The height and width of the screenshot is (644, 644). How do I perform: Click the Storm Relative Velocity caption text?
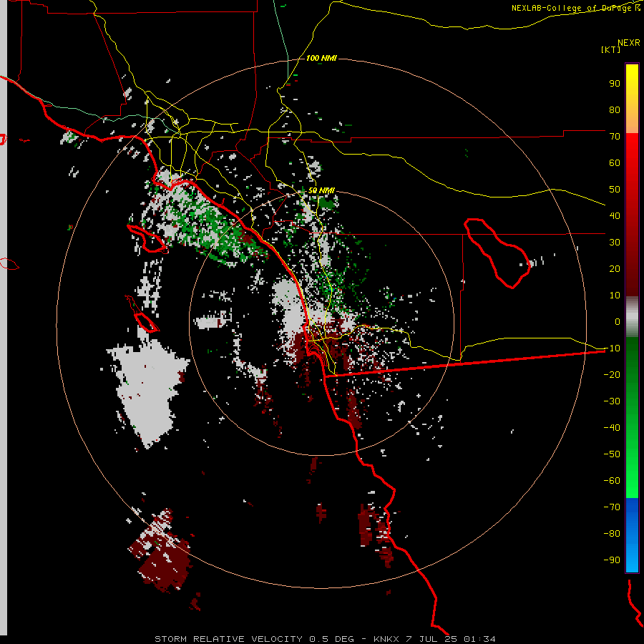[325, 639]
